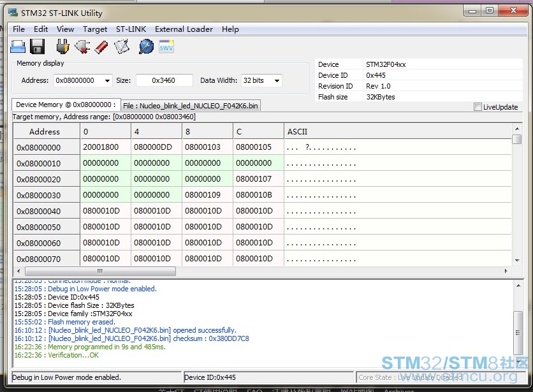Open the View menu

[x=65, y=29]
